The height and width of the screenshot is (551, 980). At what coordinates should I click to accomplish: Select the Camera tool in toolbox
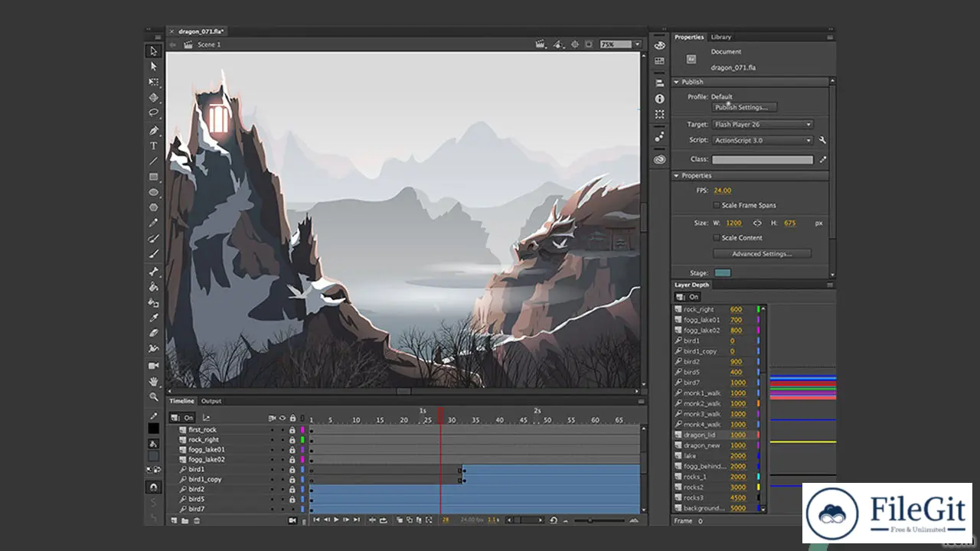[153, 366]
